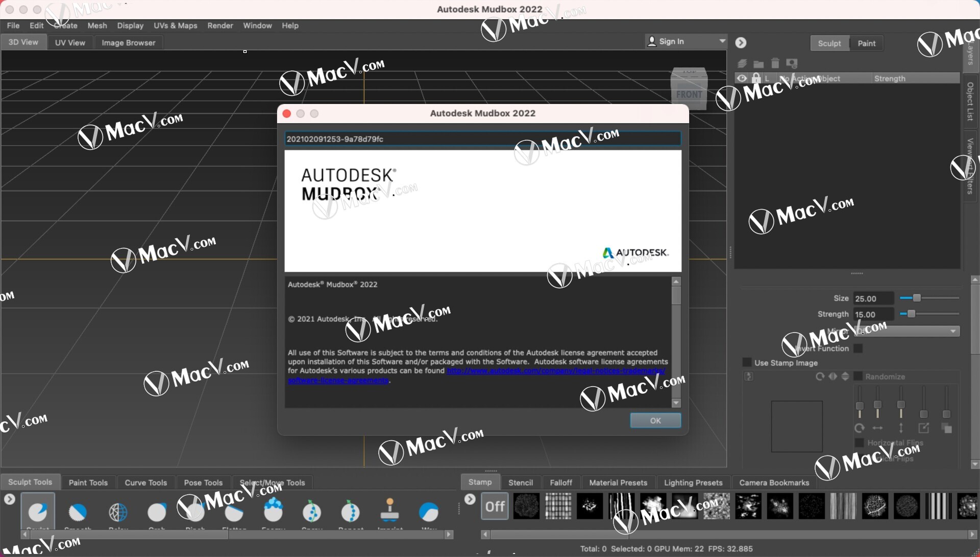980x557 pixels.
Task: Open the Object List side tab
Action: tap(970, 101)
